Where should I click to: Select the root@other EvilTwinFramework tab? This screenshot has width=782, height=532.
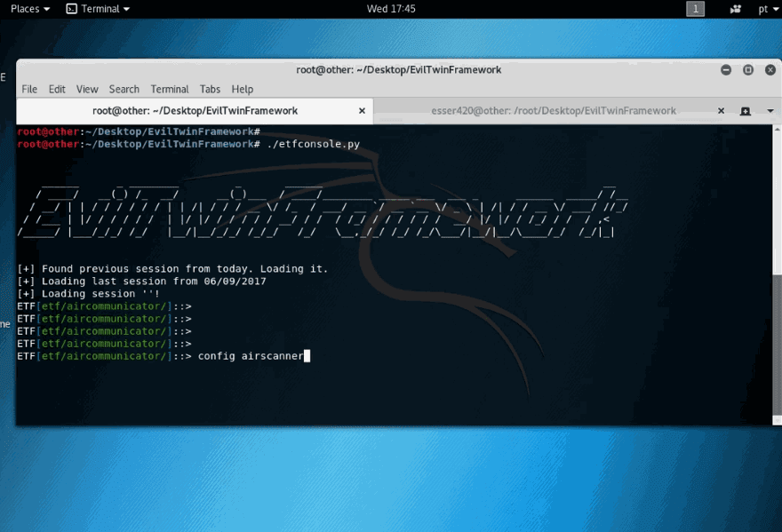pos(195,111)
